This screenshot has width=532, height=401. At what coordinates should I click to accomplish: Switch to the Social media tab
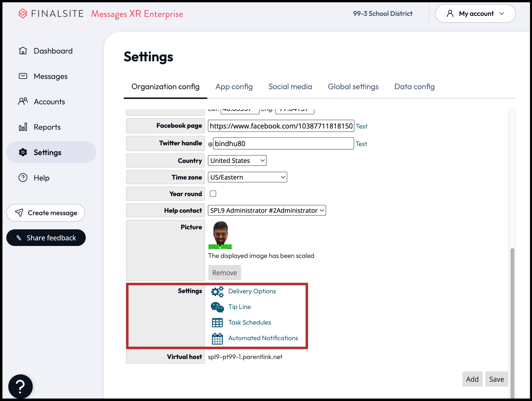[x=290, y=87]
